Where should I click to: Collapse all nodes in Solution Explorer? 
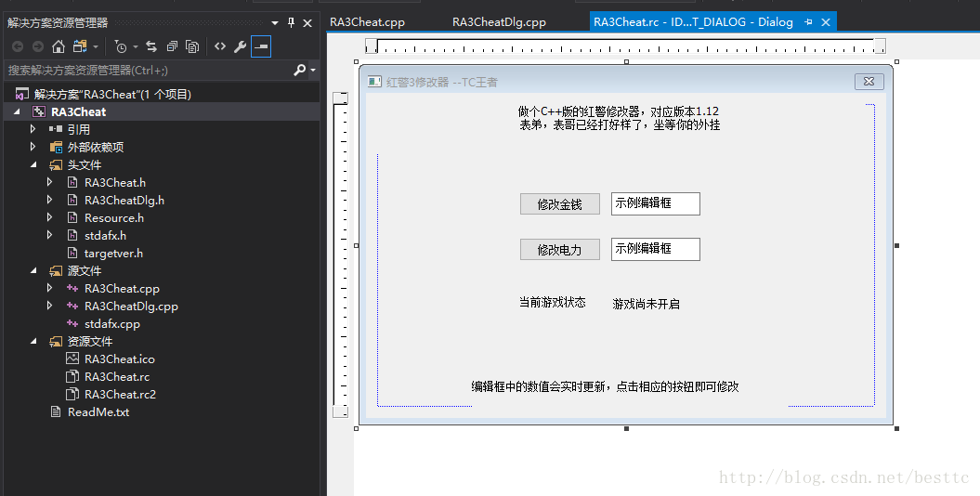172,46
